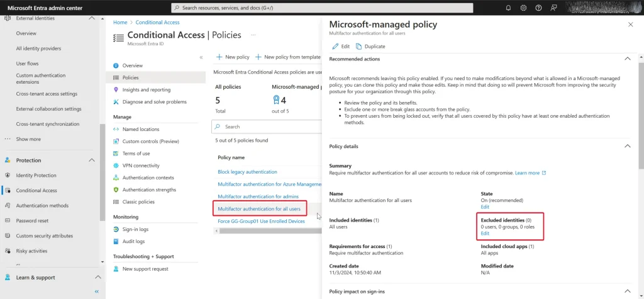Click the Named locations icon

click(116, 129)
